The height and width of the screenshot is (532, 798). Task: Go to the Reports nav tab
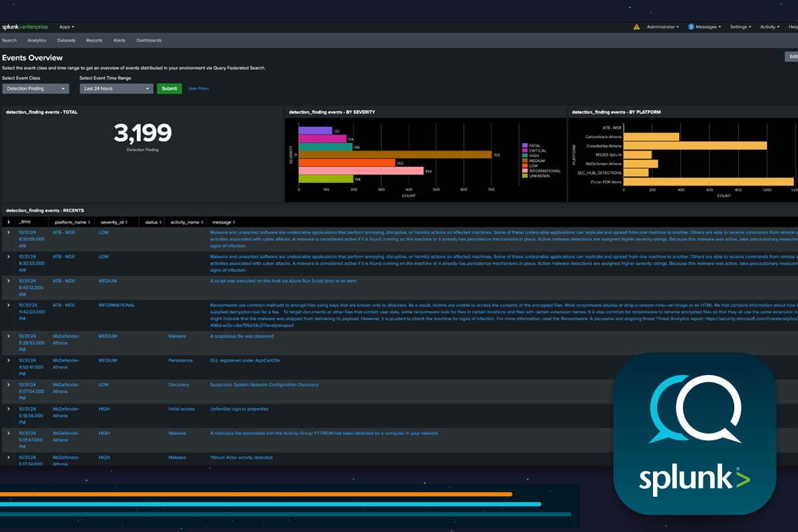(x=94, y=41)
